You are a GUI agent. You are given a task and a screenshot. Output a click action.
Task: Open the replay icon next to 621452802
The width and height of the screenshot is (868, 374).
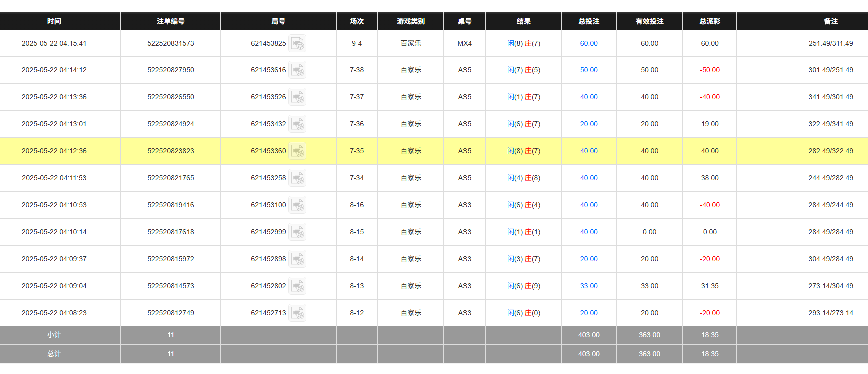297,286
